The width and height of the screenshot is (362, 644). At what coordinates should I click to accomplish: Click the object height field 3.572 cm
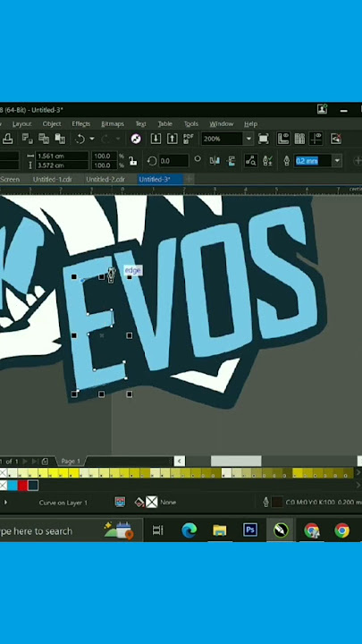[62, 165]
